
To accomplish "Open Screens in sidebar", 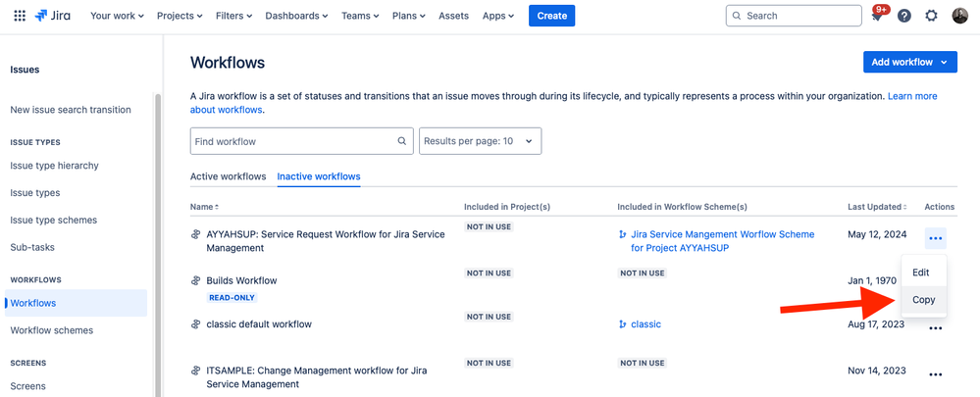I will point(28,386).
